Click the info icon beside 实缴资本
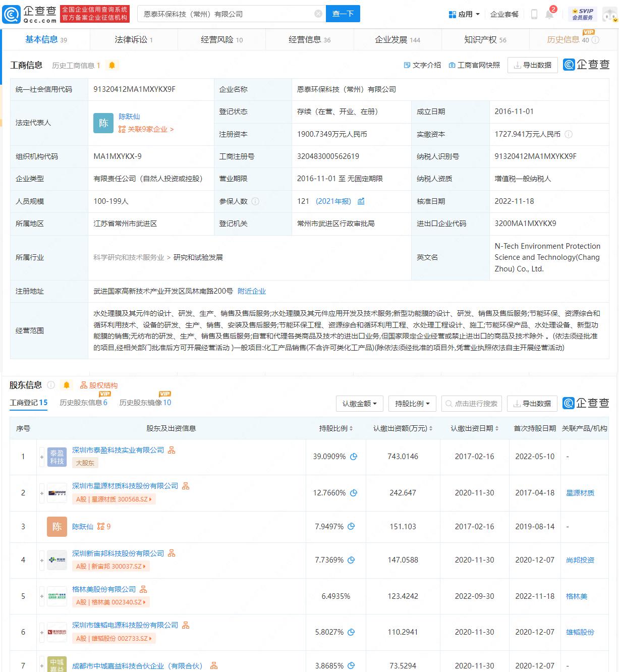The height and width of the screenshot is (672, 619). 569,135
